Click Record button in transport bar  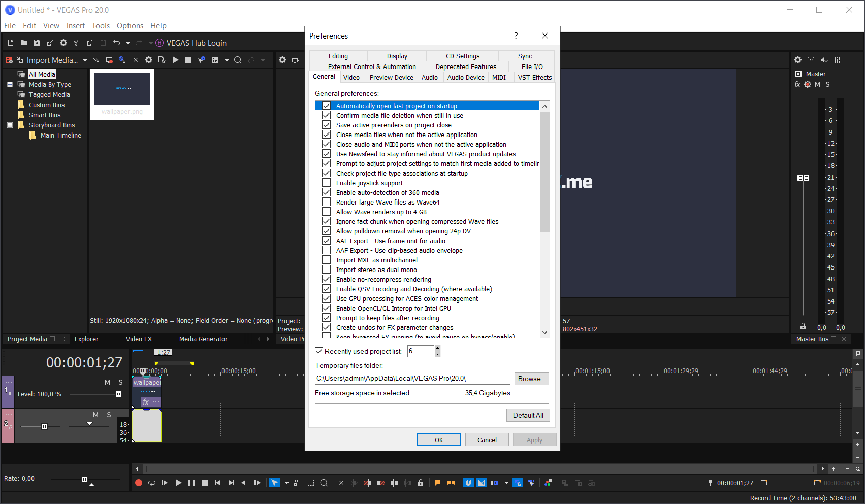tap(139, 483)
